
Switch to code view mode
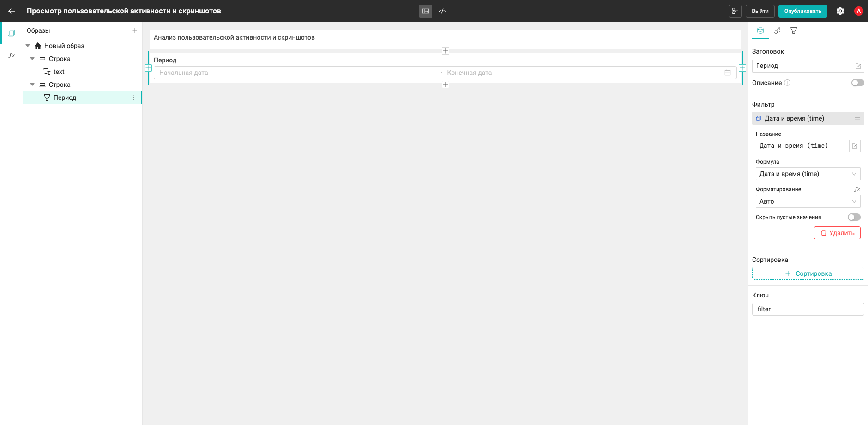(442, 11)
